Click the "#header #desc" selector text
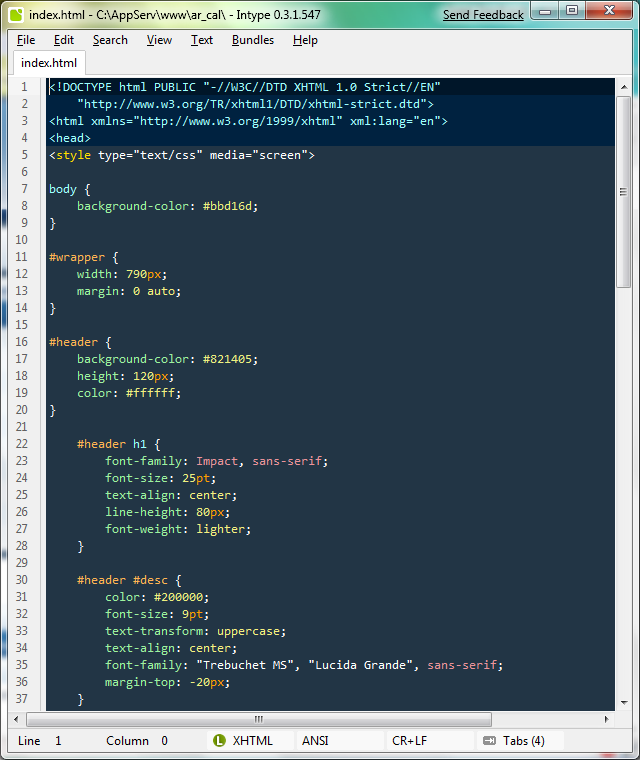Screen dimensions: 640x760 point(122,580)
